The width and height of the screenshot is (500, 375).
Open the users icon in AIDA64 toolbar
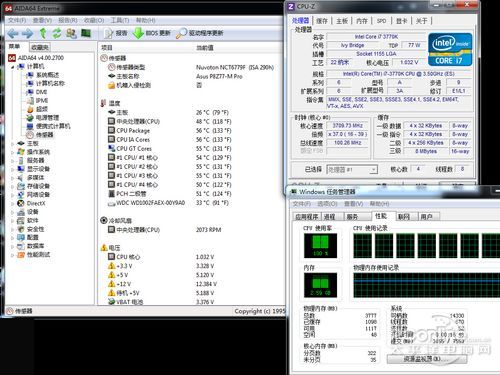(71, 33)
